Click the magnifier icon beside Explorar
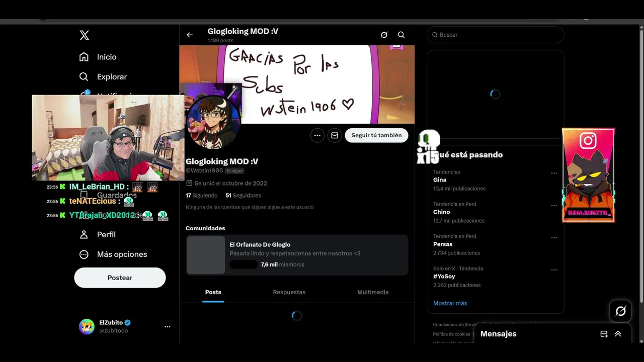Viewport: 644px width, 362px height. click(84, 76)
